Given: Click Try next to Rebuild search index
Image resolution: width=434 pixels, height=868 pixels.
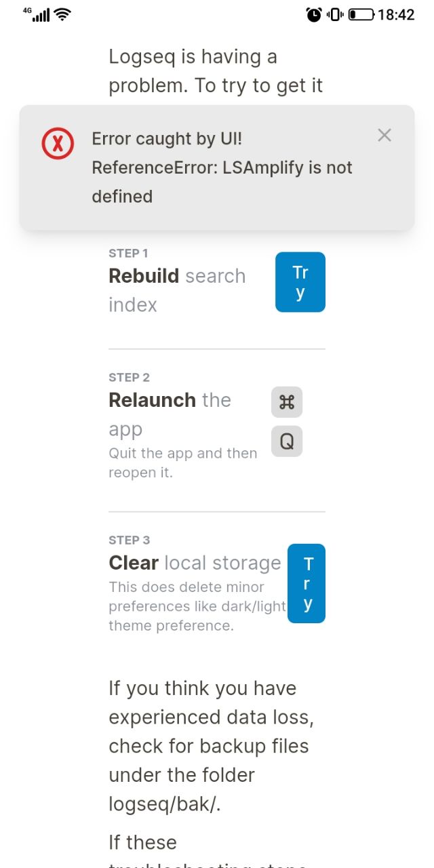Looking at the screenshot, I should click(x=300, y=282).
